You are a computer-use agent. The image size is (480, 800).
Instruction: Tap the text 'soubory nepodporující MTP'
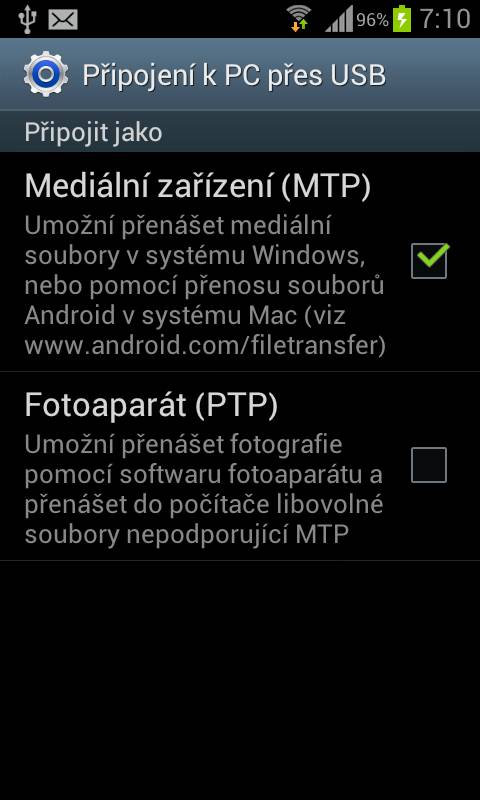coord(187,534)
